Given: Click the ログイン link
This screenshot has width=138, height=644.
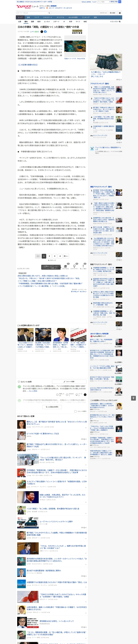Looking at the screenshot, I should [x=42, y=8].
